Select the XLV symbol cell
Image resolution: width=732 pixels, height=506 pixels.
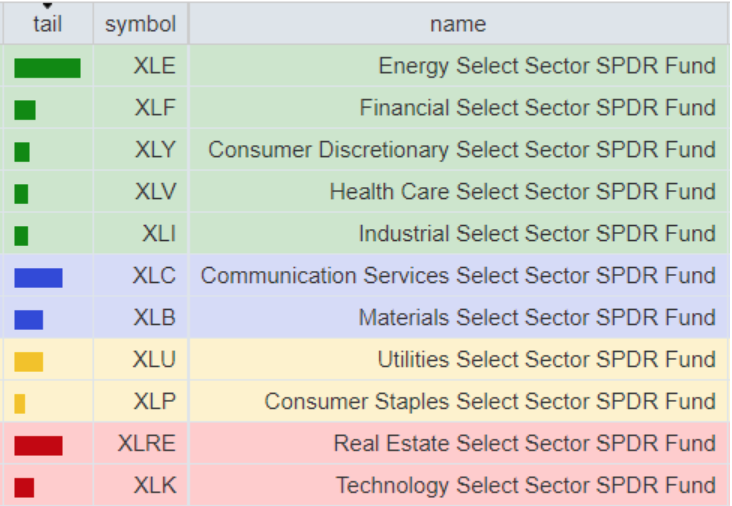tap(155, 192)
